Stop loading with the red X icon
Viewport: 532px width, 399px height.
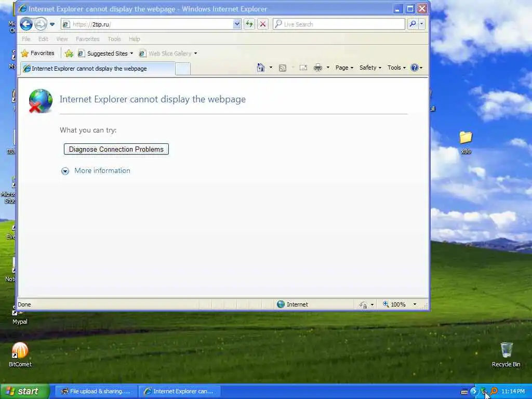pos(262,24)
